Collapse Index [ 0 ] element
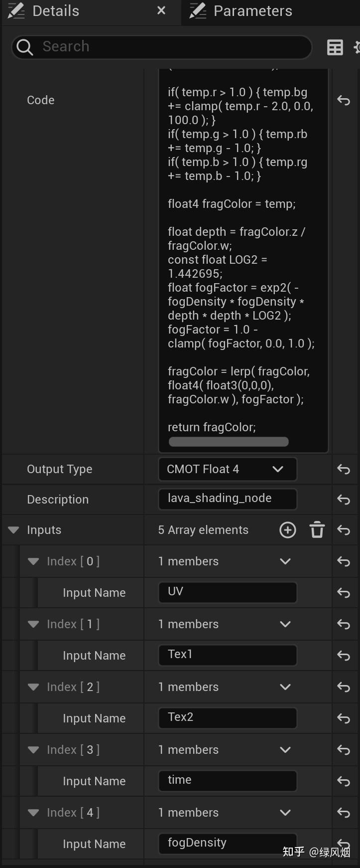Viewport: 360px width, 868px height. [33, 561]
